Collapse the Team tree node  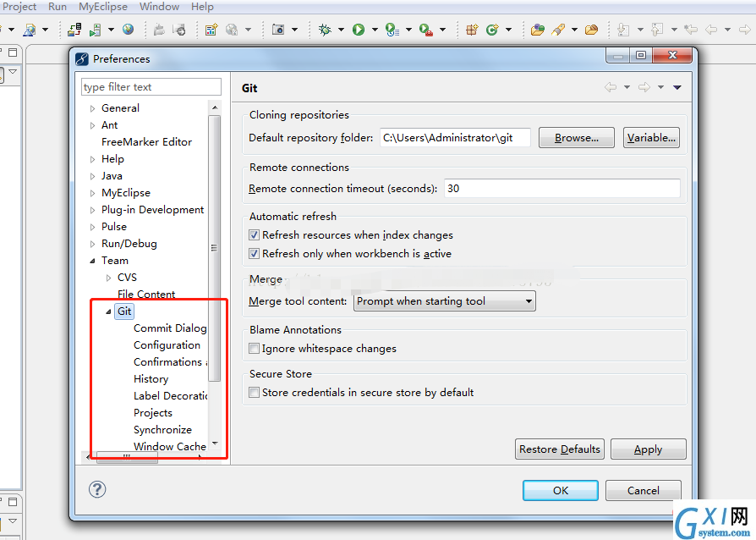(x=92, y=261)
